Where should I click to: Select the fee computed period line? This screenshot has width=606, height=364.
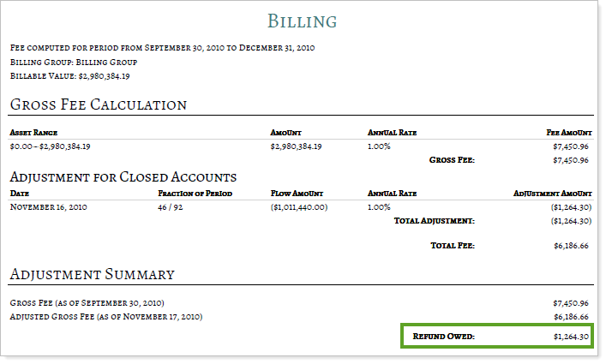coord(162,47)
